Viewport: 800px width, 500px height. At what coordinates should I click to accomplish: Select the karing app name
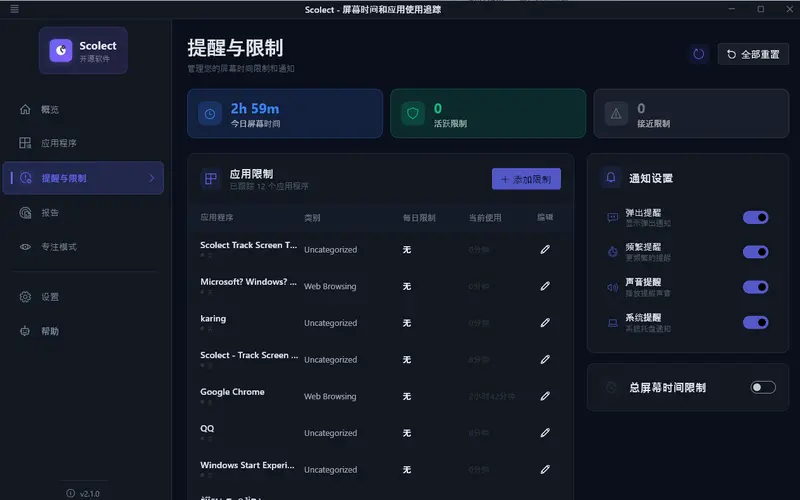213,318
